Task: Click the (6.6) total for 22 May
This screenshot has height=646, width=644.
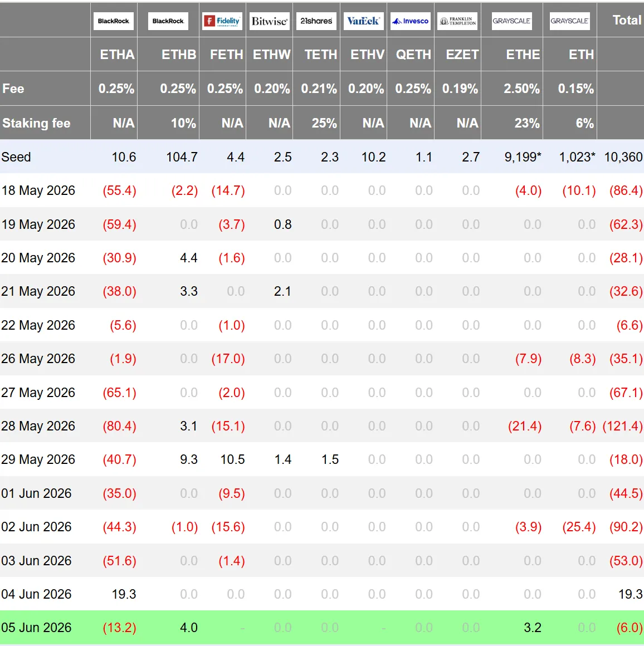Action: [630, 325]
